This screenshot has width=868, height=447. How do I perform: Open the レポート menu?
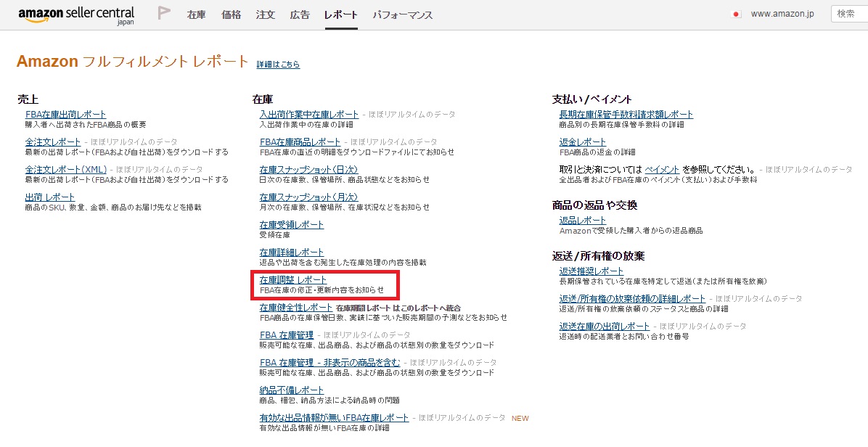pos(341,15)
